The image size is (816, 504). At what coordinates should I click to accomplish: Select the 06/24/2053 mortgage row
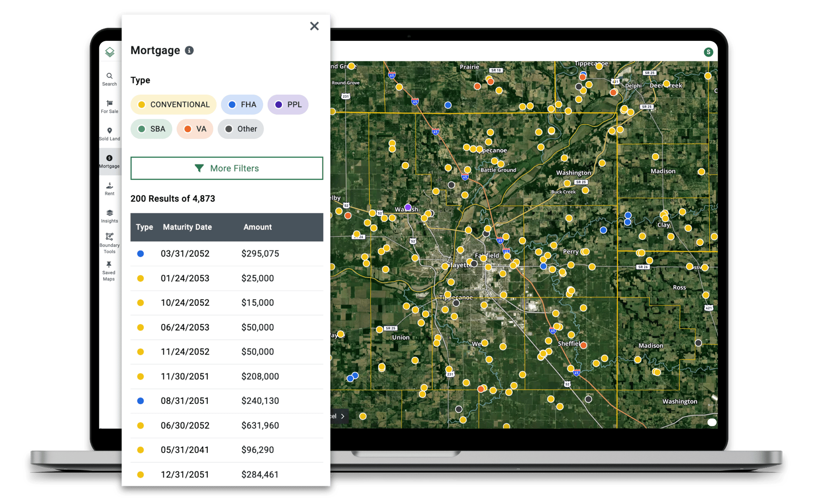(x=227, y=327)
